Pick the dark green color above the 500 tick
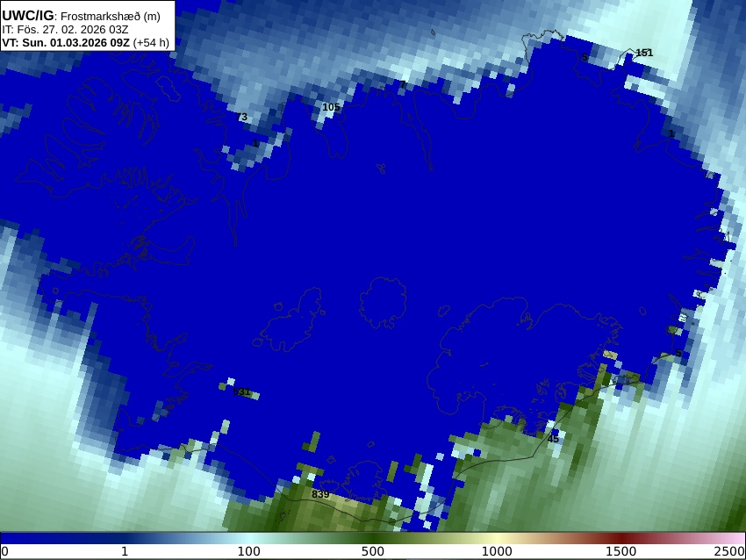This screenshot has height=560, width=746. pyautogui.click(x=373, y=538)
